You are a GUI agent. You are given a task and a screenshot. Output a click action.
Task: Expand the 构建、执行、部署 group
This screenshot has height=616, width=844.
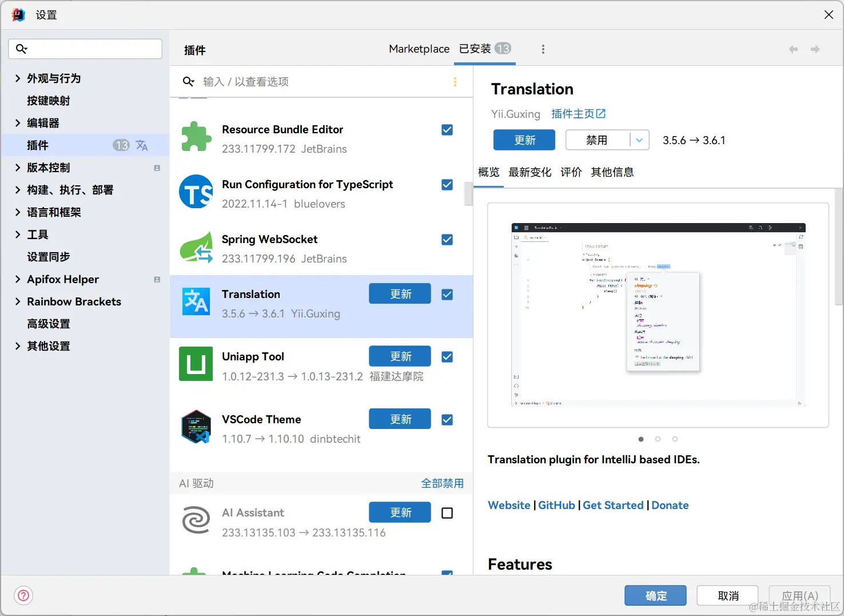pyautogui.click(x=18, y=190)
